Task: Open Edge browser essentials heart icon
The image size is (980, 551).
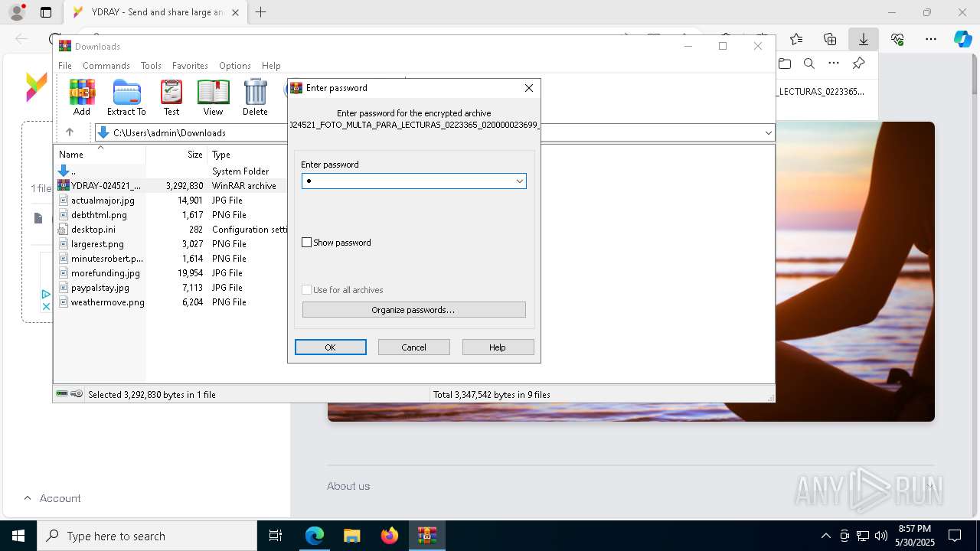Action: [897, 39]
